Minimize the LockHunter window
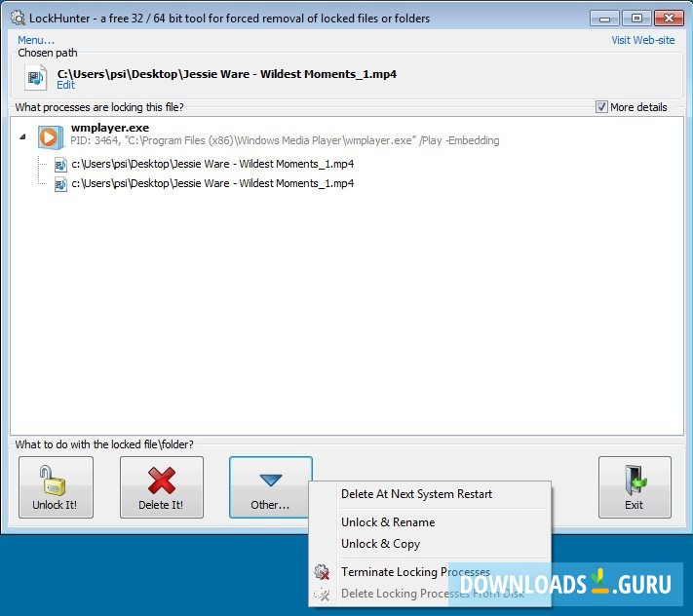This screenshot has height=616, width=693. (x=604, y=19)
